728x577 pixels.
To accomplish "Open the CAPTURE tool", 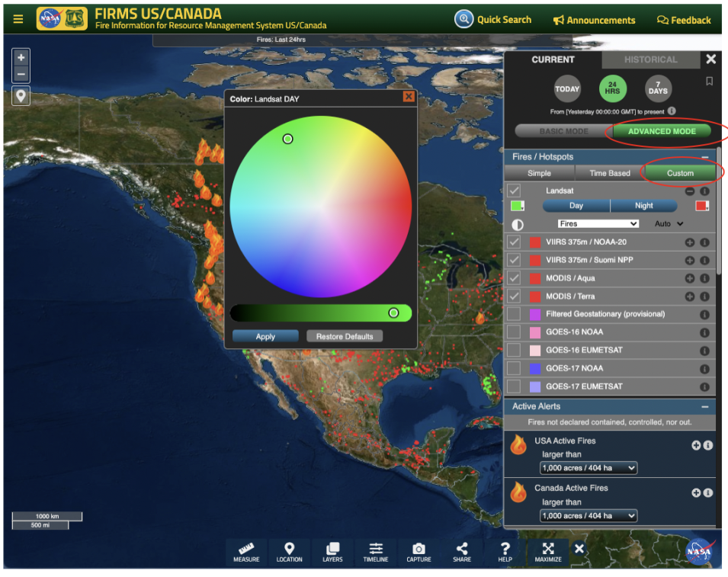I will pyautogui.click(x=419, y=553).
